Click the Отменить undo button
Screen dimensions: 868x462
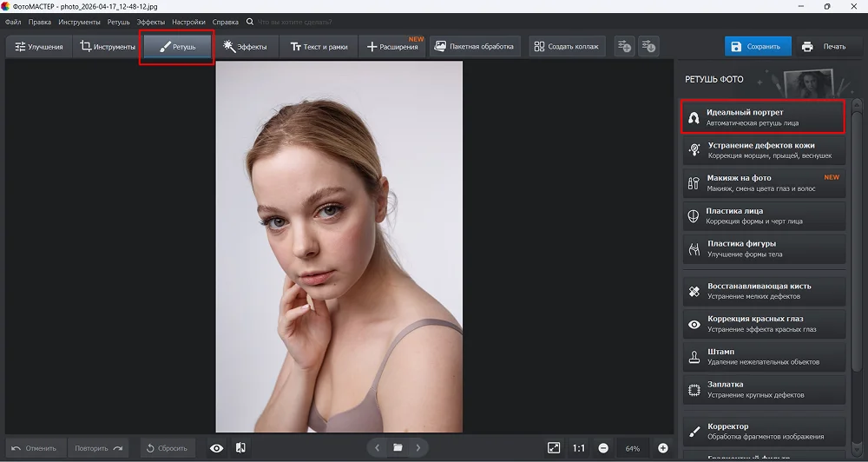[36, 448]
